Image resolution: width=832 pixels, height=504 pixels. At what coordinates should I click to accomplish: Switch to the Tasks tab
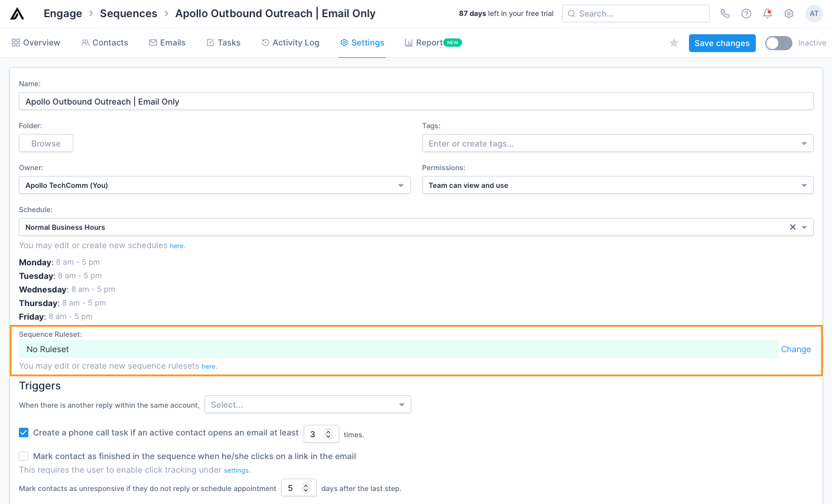[x=223, y=43]
